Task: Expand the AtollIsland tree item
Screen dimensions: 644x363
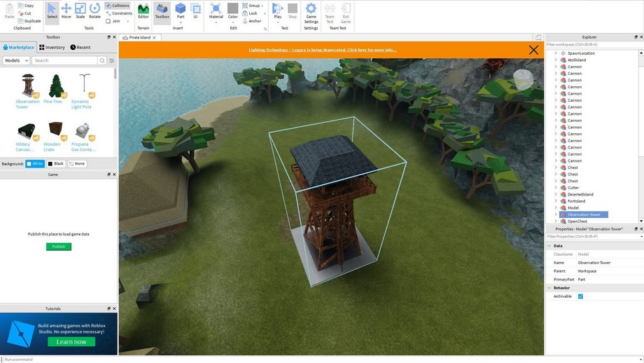Action: [556, 60]
